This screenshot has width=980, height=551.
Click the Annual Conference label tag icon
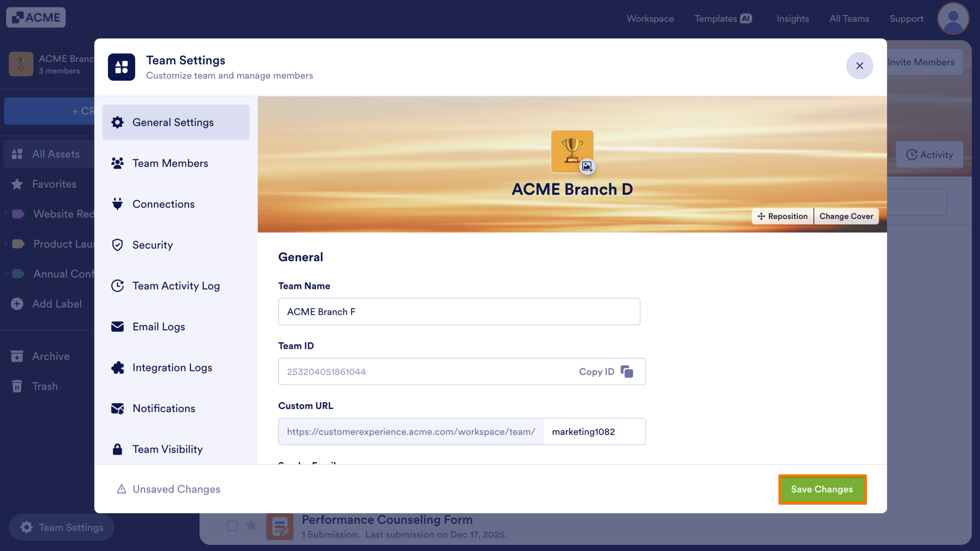(18, 274)
